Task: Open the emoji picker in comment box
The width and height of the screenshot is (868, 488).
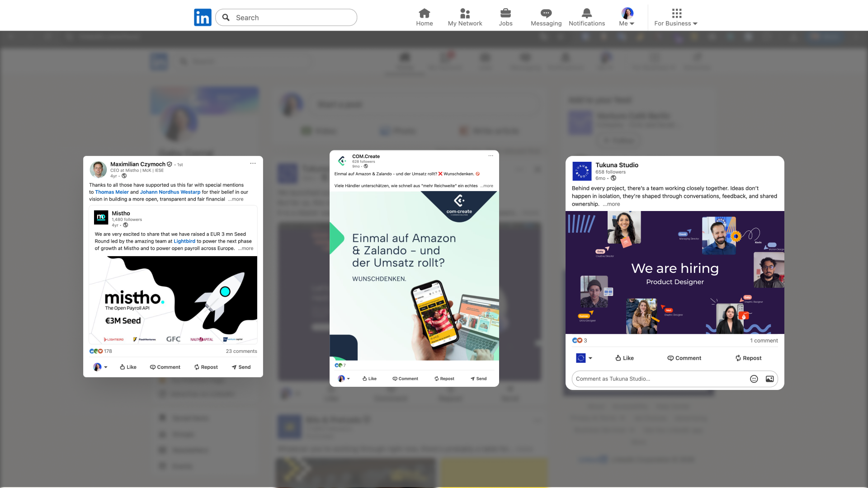Action: click(754, 379)
